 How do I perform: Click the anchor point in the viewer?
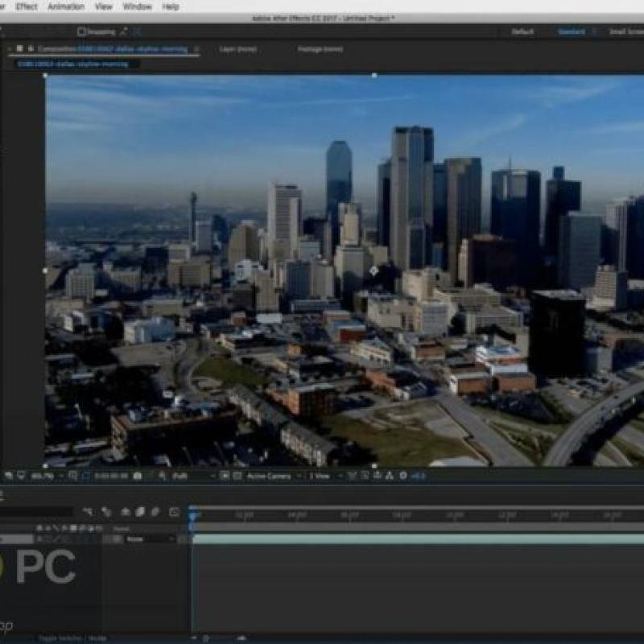[x=374, y=270]
